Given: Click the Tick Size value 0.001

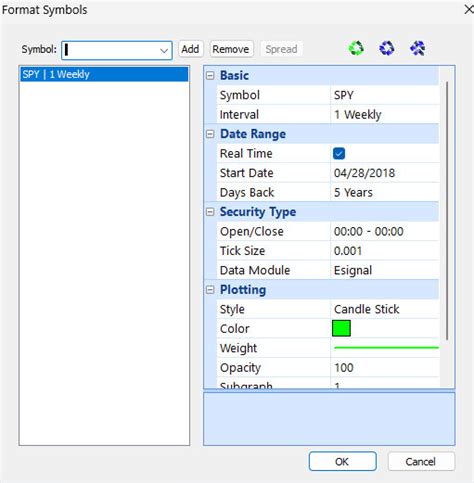Looking at the screenshot, I should [348, 251].
